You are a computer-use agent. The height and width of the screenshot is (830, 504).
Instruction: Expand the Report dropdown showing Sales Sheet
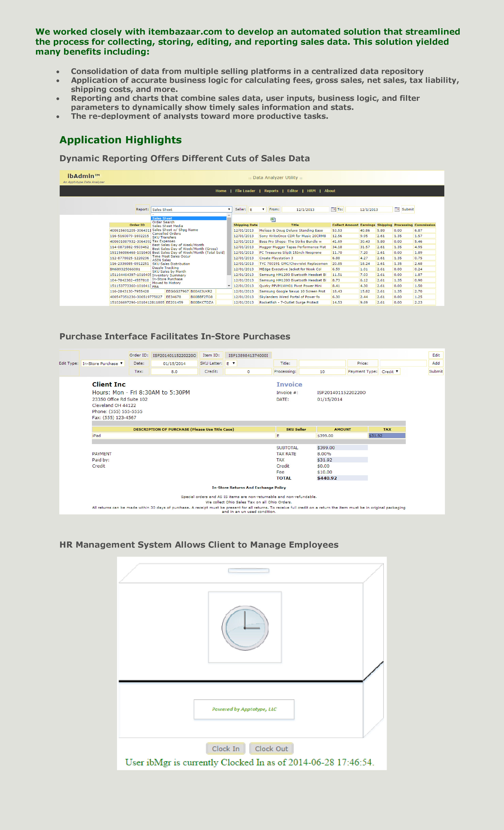tap(191, 209)
